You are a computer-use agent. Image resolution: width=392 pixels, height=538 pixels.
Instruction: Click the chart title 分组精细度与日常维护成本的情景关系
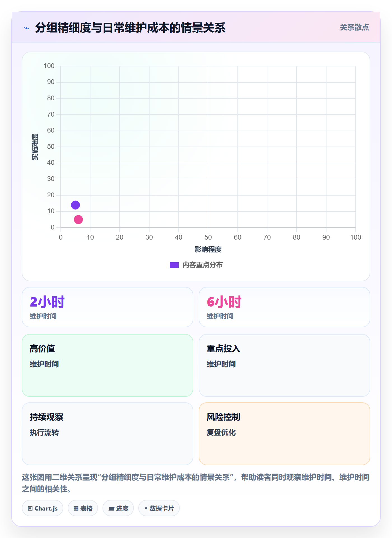click(x=130, y=28)
